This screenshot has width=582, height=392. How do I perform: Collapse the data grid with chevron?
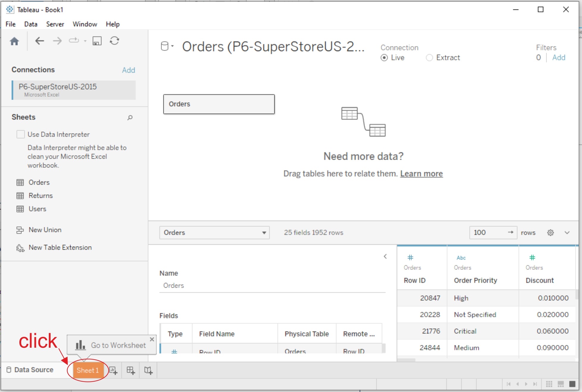tap(567, 233)
